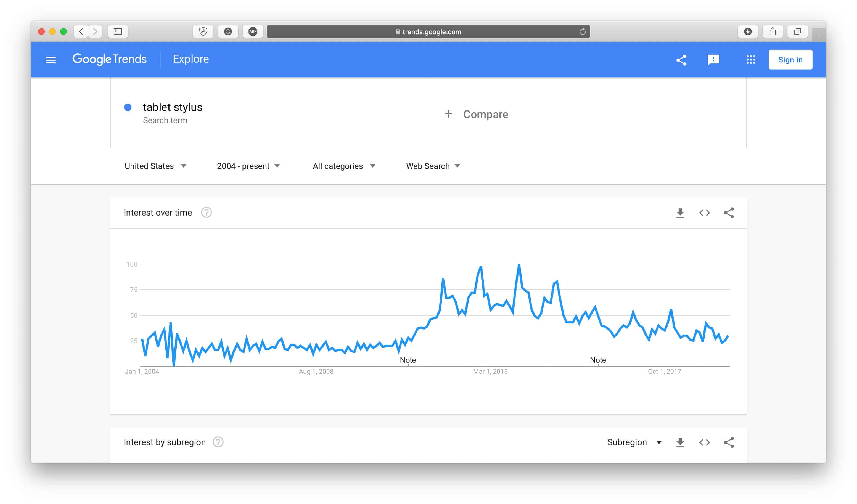Show help for Interest by subregion

point(218,442)
